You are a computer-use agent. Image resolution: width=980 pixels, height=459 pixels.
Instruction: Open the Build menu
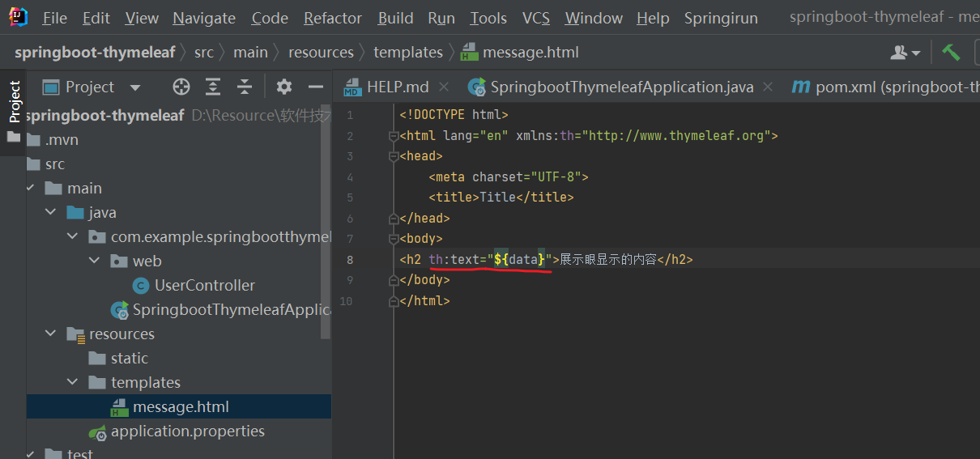click(395, 18)
